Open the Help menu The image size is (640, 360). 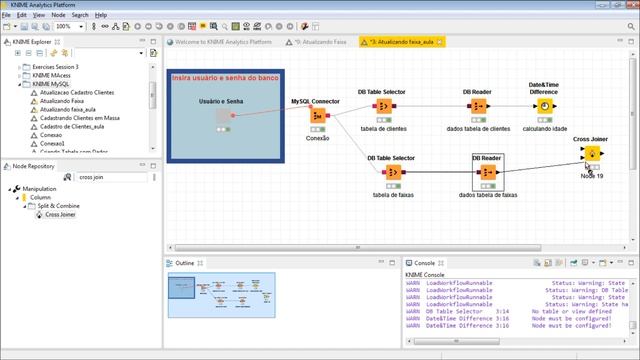tap(101, 15)
